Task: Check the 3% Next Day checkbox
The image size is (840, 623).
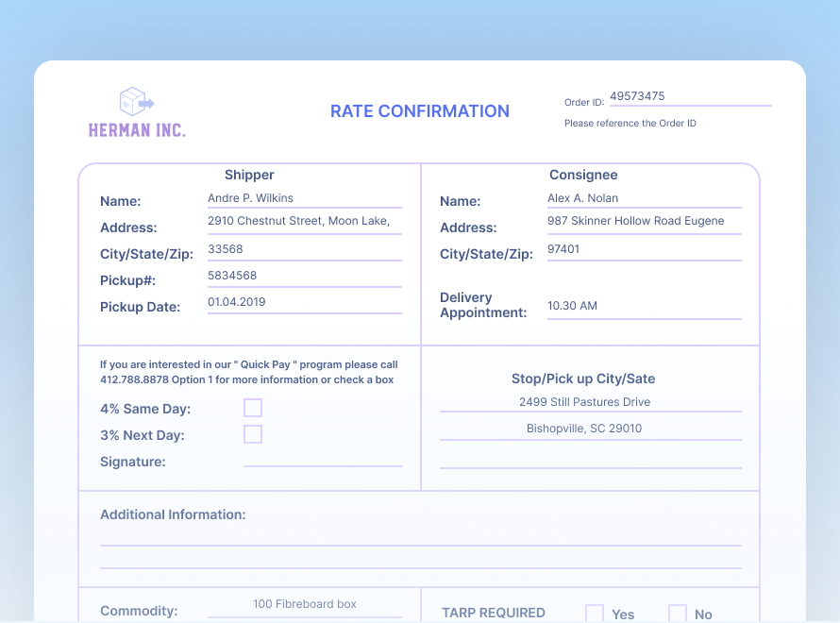Action: coord(253,434)
